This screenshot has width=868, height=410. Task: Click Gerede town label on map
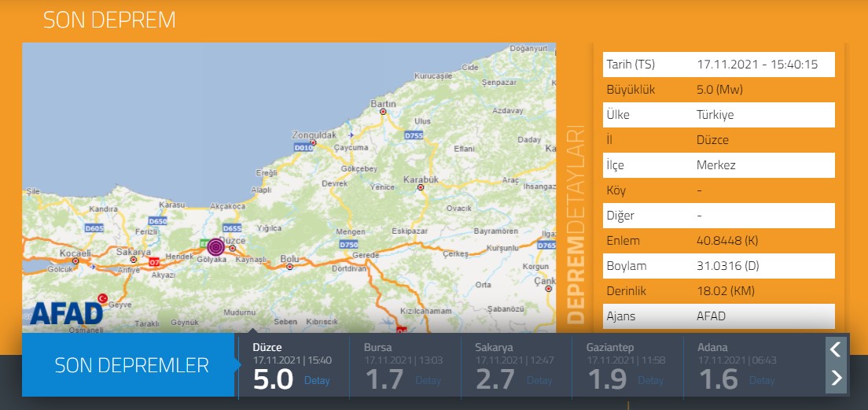366,256
